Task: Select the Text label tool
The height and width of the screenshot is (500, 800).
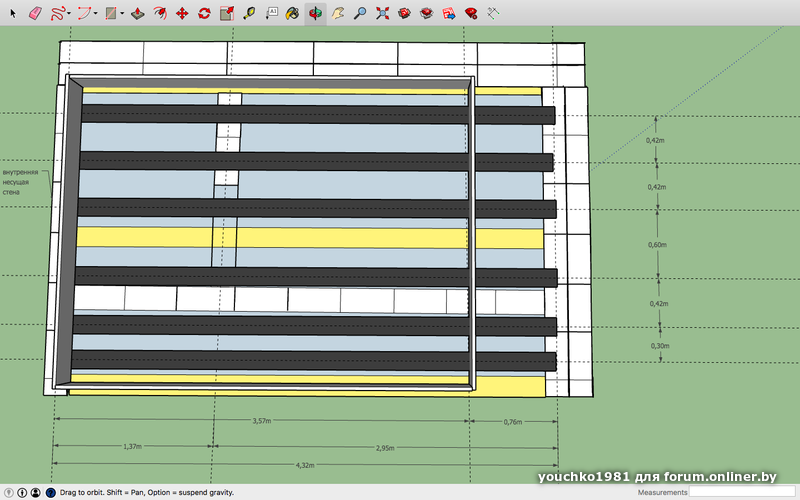Action: (271, 14)
